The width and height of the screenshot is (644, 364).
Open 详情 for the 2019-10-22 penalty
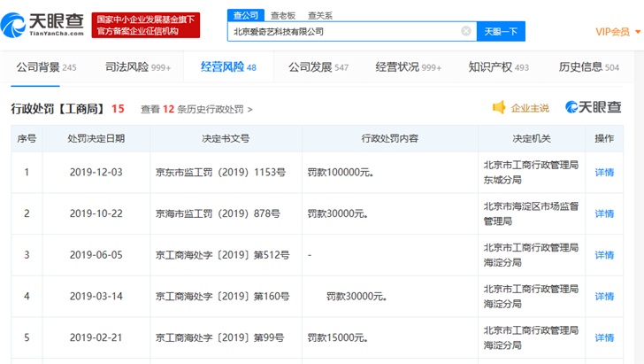(604, 213)
